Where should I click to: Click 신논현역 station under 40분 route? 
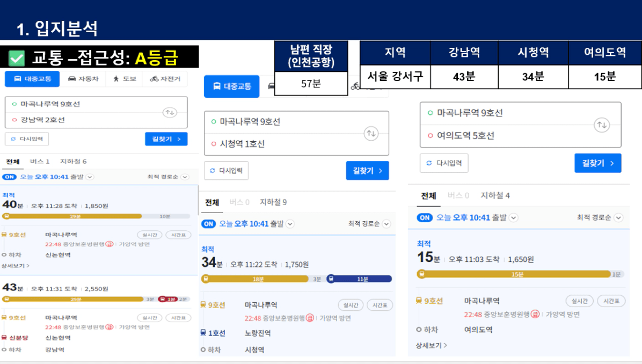[x=58, y=254]
